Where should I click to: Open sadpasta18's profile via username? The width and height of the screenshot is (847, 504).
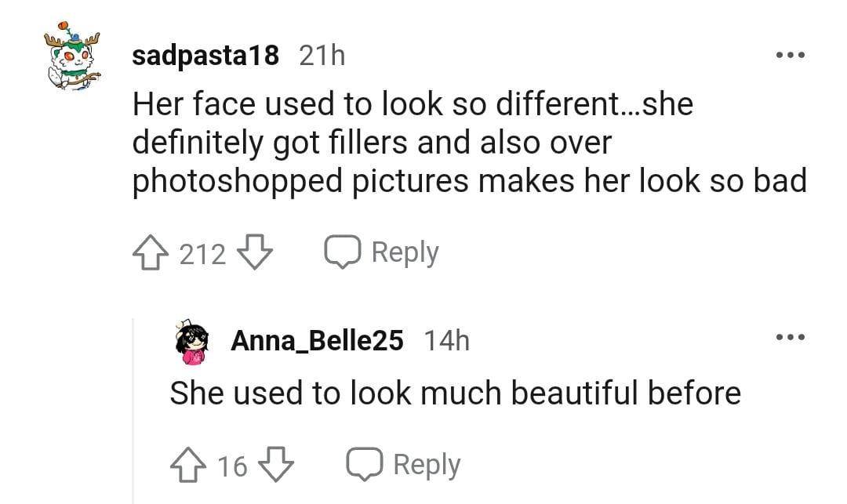[x=205, y=56]
